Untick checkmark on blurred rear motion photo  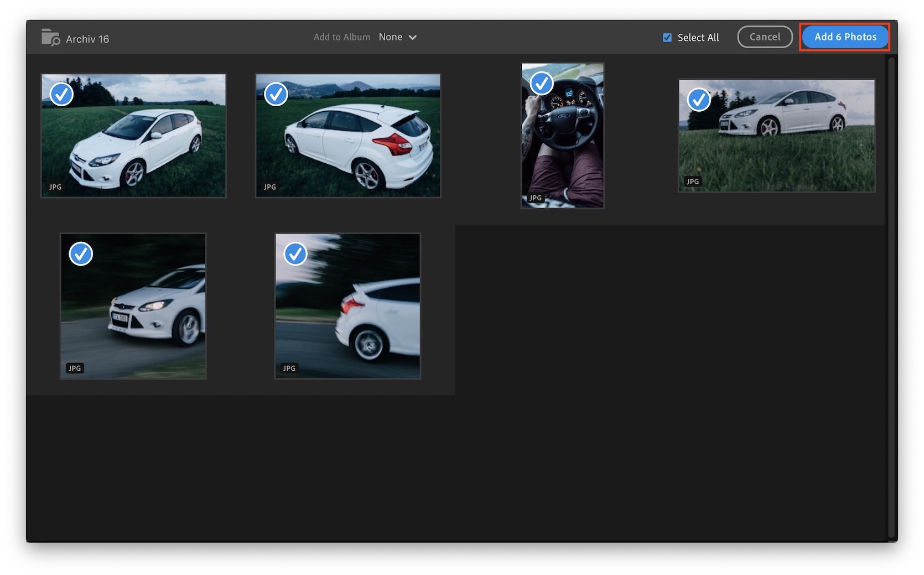click(295, 254)
